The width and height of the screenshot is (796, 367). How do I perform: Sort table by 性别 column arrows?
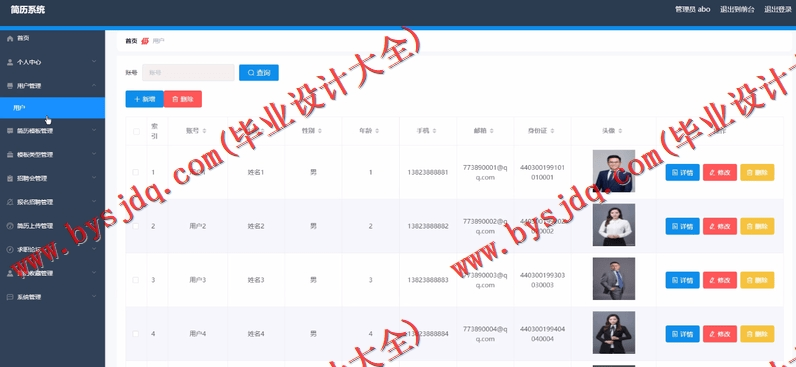point(320,131)
